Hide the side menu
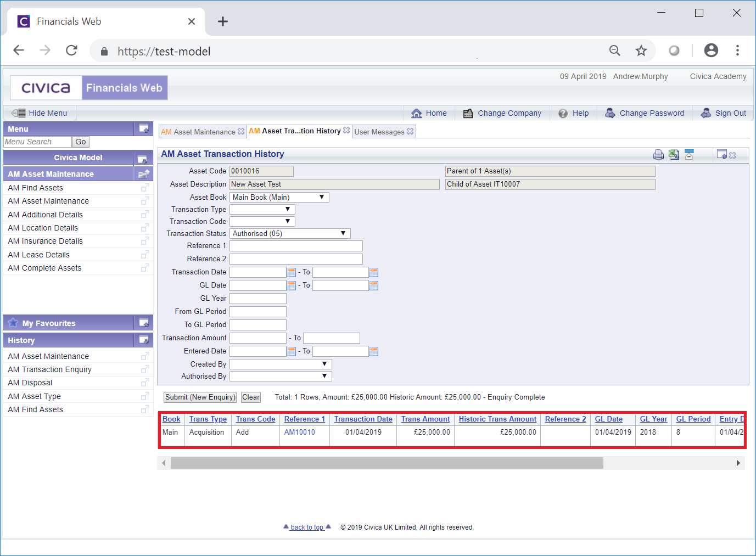The height and width of the screenshot is (556, 756). [40, 113]
